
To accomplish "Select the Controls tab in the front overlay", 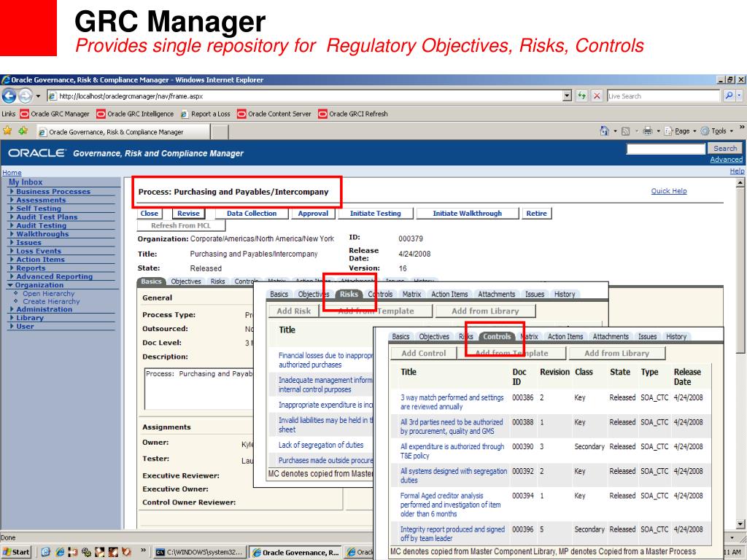I will tap(496, 337).
